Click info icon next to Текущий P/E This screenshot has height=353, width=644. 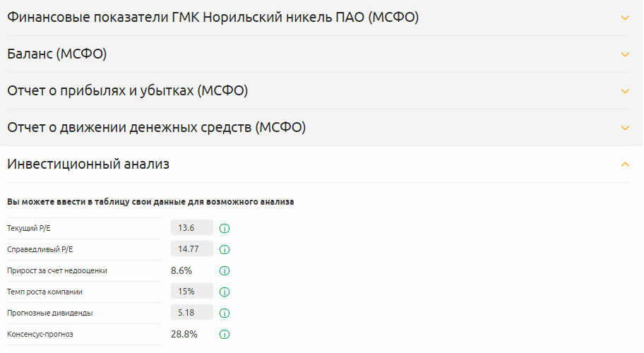[x=225, y=228]
